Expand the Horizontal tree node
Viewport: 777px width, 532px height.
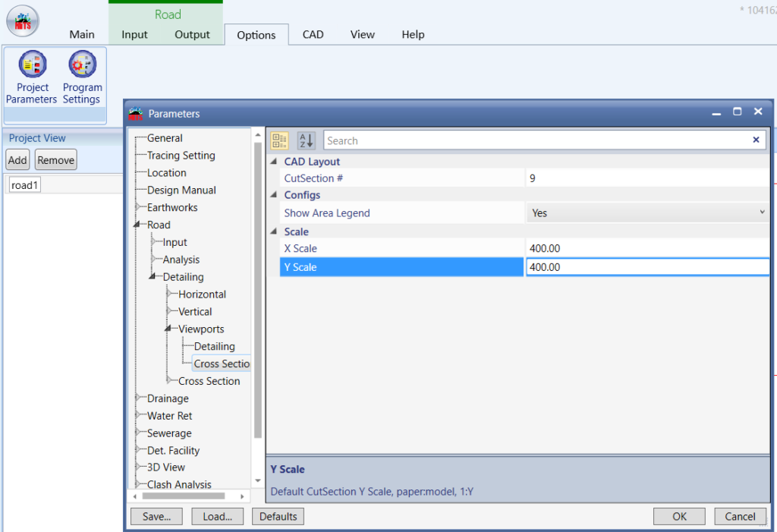point(169,294)
